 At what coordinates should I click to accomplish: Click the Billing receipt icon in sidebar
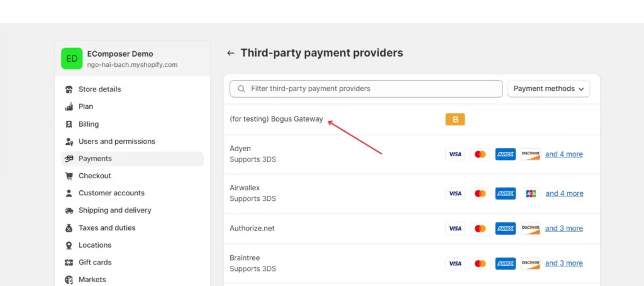pyautogui.click(x=69, y=124)
